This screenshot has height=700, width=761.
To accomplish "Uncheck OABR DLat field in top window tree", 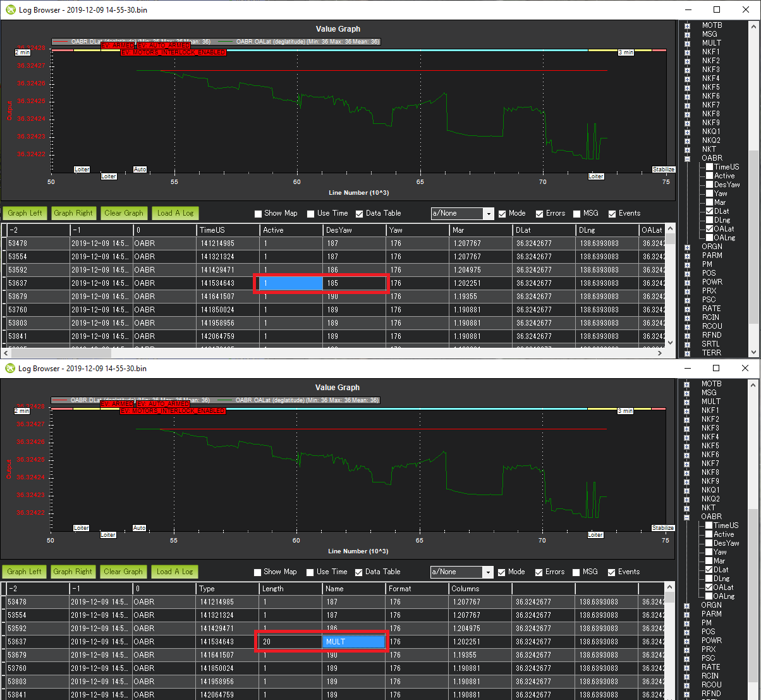I will pyautogui.click(x=709, y=211).
